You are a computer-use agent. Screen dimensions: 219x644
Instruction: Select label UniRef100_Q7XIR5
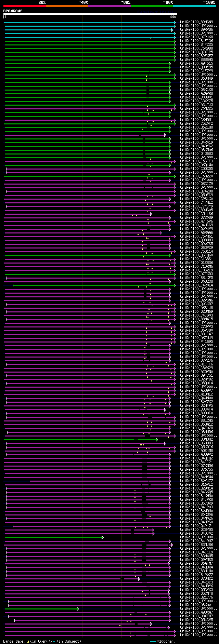(x=197, y=52)
